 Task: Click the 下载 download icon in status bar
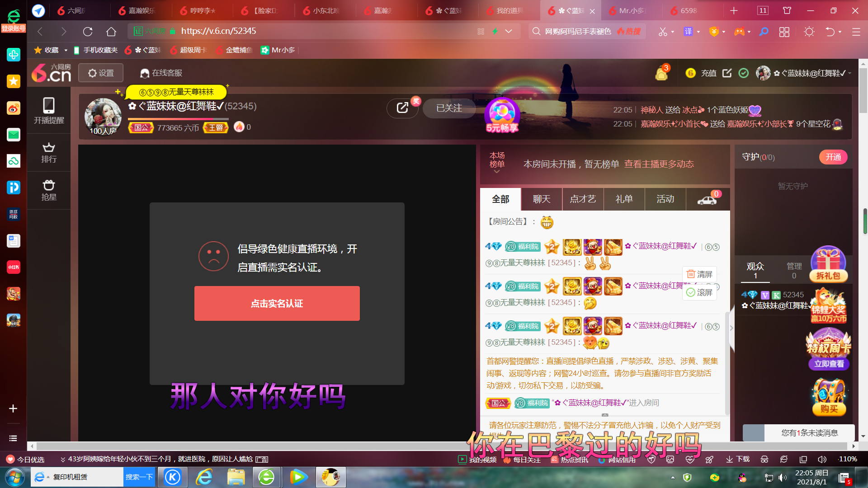pos(737,459)
